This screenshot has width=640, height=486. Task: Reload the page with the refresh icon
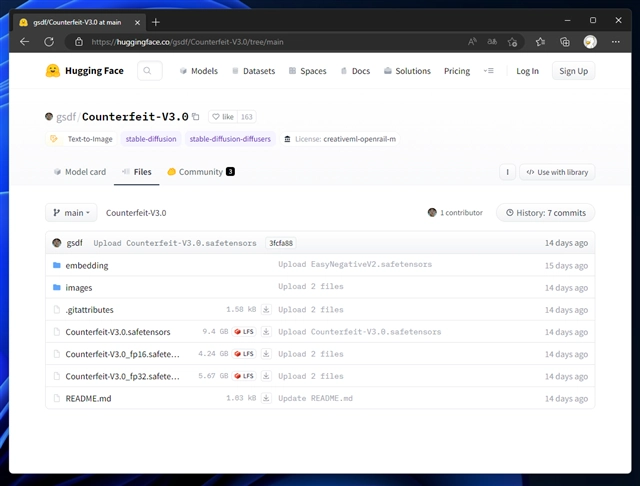click(x=49, y=42)
